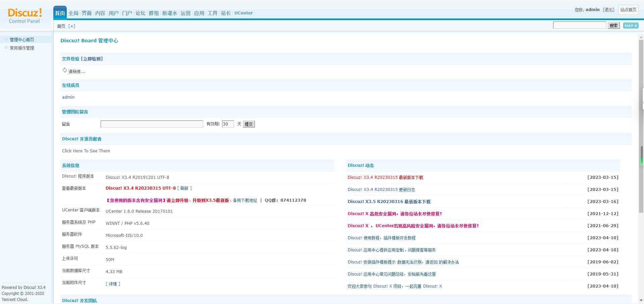Open the Discuz! X 高危安全漏洞 notice
The width and height of the screenshot is (644, 304).
pyautogui.click(x=395, y=214)
